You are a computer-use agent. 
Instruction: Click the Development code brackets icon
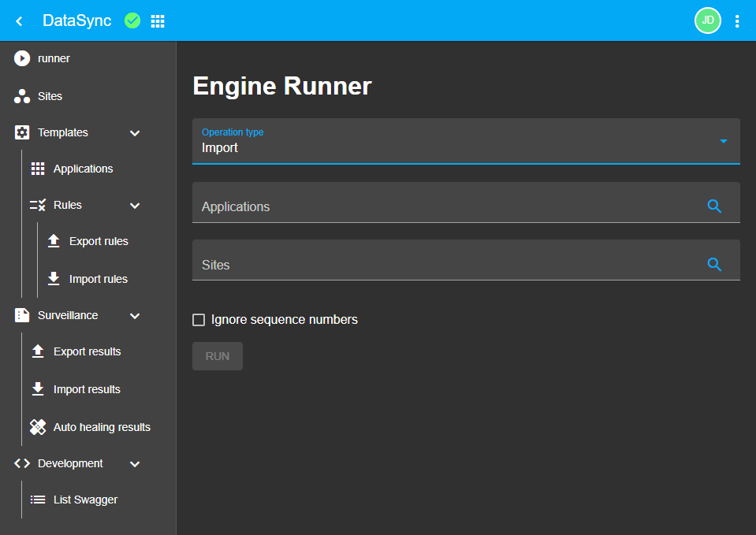(22, 463)
